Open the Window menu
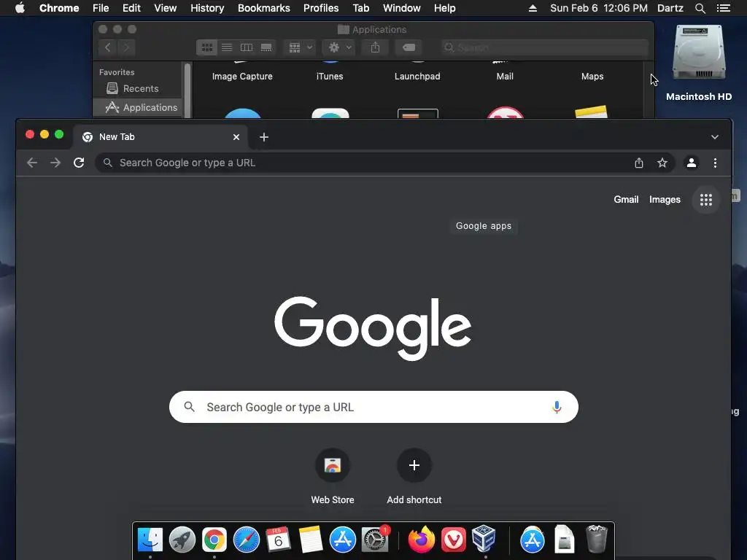The height and width of the screenshot is (560, 747). coord(402,8)
